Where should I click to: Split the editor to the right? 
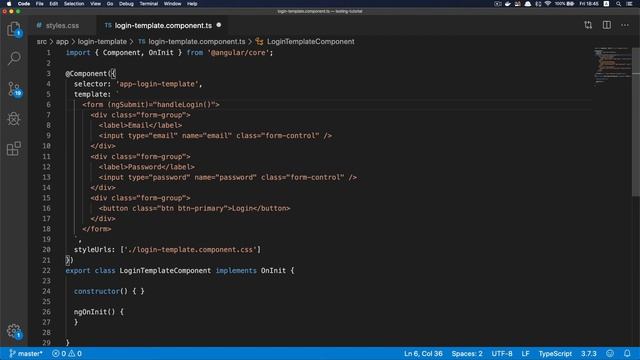coord(607,25)
